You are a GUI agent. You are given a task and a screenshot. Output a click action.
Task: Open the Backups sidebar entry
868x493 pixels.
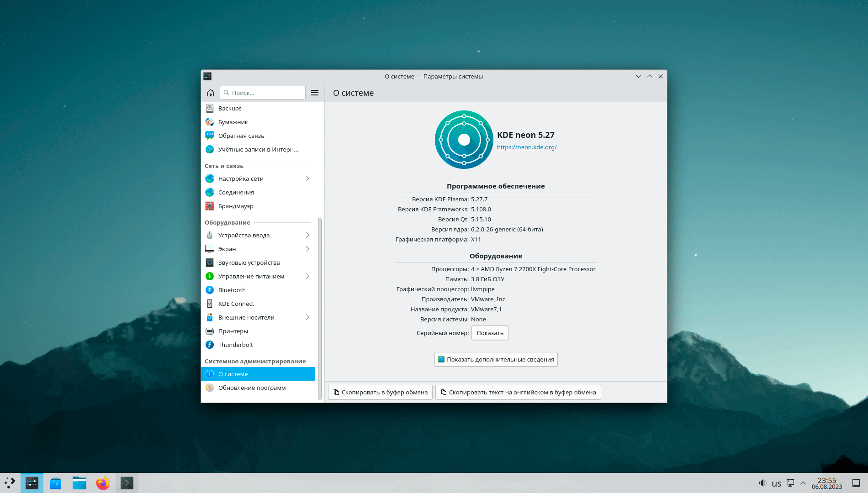(230, 108)
